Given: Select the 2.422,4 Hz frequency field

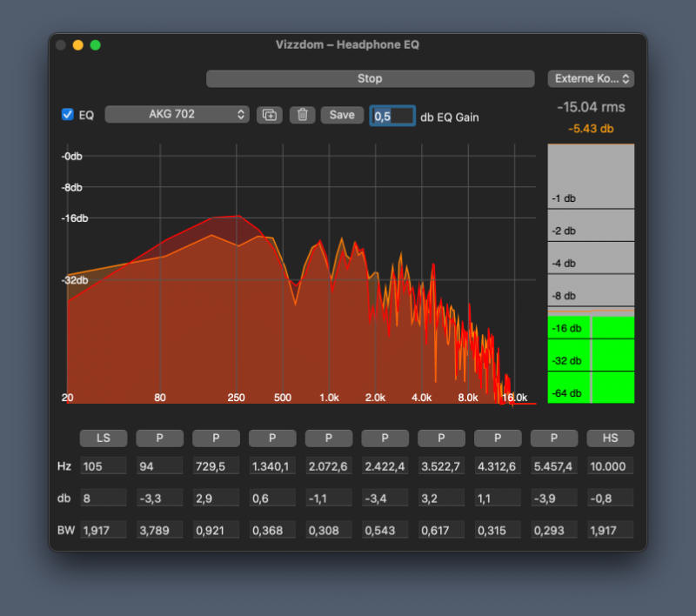Looking at the screenshot, I should coord(385,466).
